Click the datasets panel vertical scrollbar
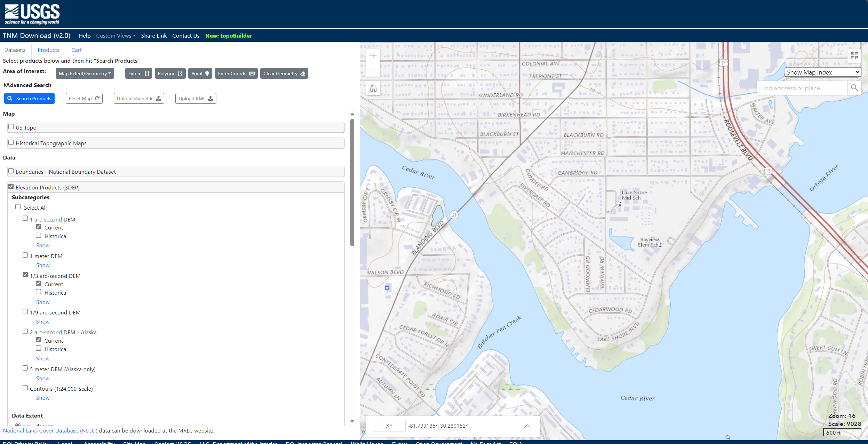This screenshot has height=444, width=868. pyautogui.click(x=352, y=182)
